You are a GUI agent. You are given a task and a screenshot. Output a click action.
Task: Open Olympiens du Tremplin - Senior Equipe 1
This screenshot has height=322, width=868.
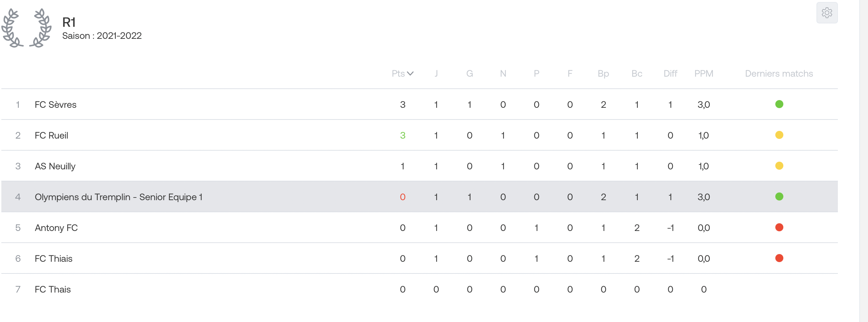point(118,197)
